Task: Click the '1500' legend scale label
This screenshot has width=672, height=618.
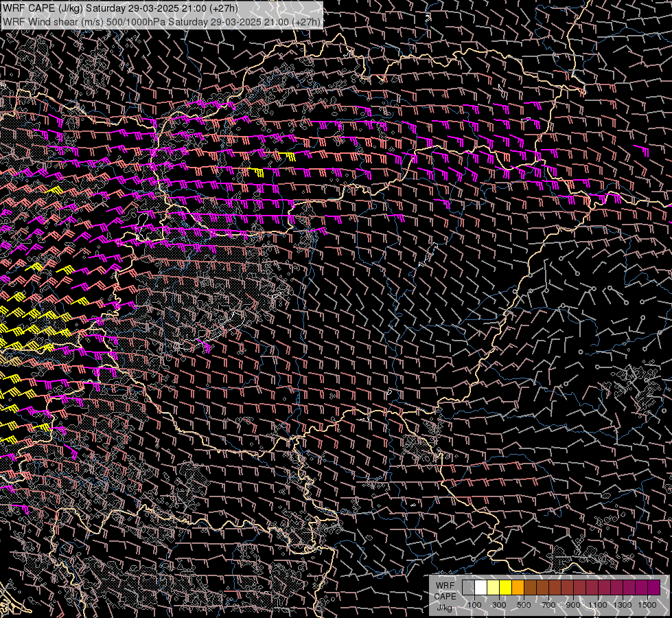Action: [x=647, y=605]
